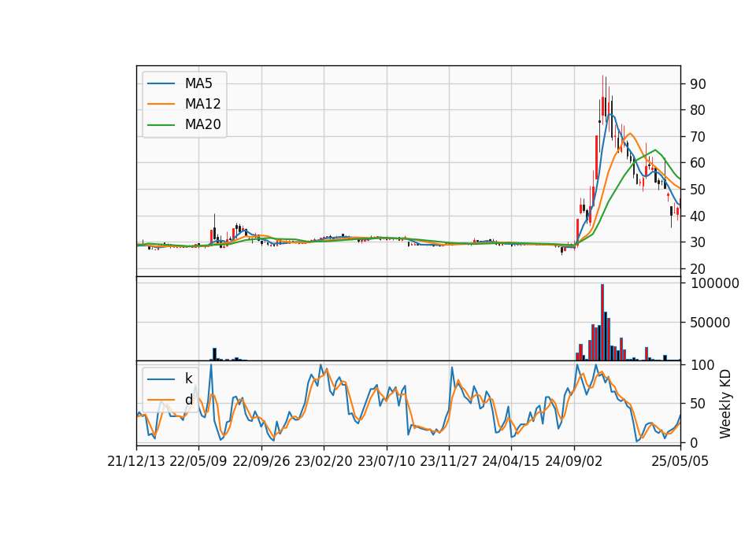The height and width of the screenshot is (543, 756).
Task: Click the 80 price axis label
Action: [x=698, y=110]
